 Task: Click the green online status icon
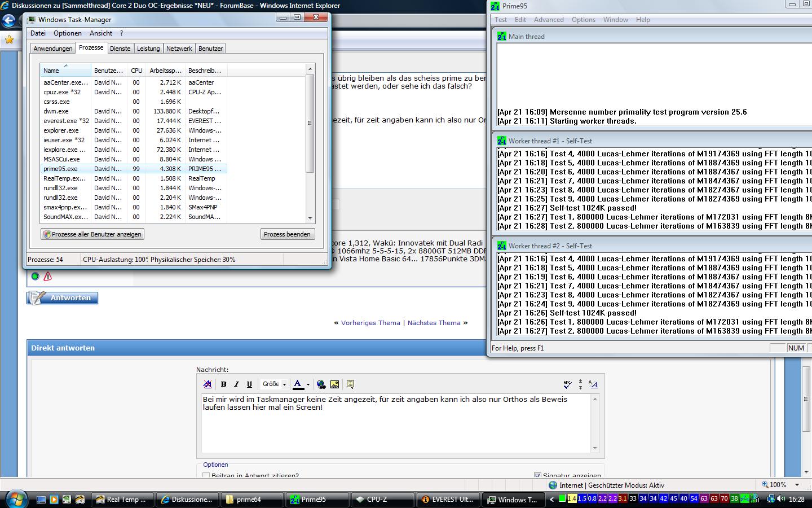(35, 276)
